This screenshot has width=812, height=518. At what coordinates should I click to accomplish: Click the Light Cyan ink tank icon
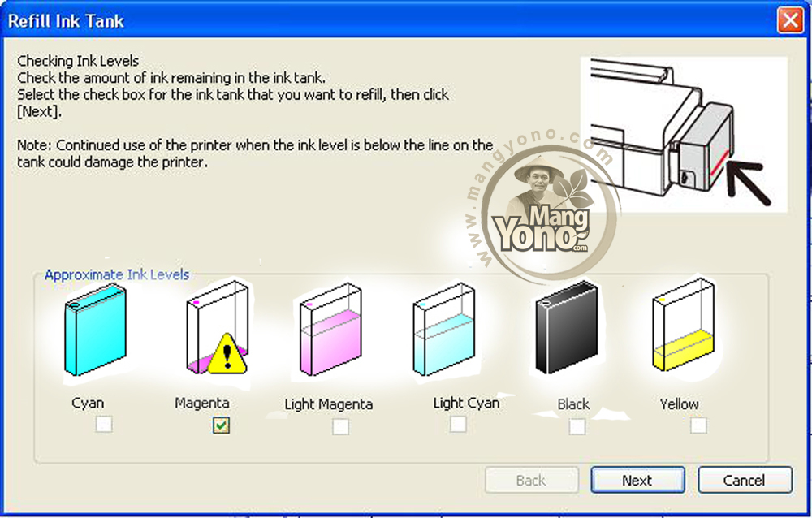444,329
